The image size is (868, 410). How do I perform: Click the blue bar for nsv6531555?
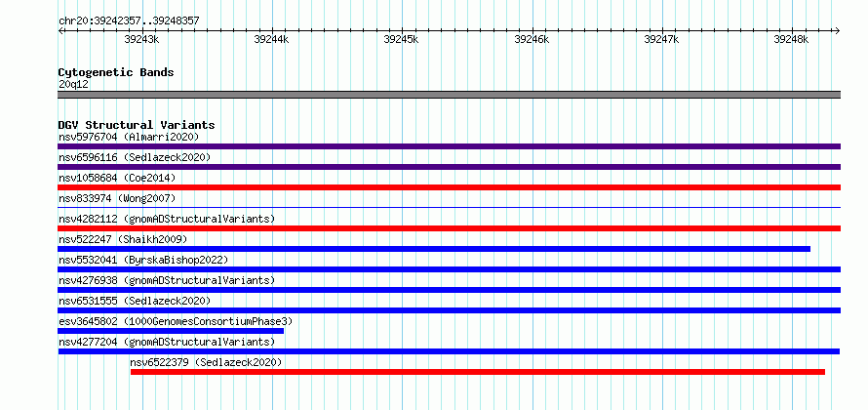(449, 310)
